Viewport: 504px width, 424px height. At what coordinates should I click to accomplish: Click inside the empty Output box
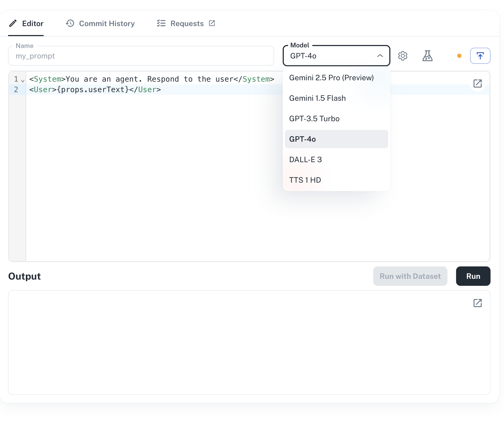point(249,343)
